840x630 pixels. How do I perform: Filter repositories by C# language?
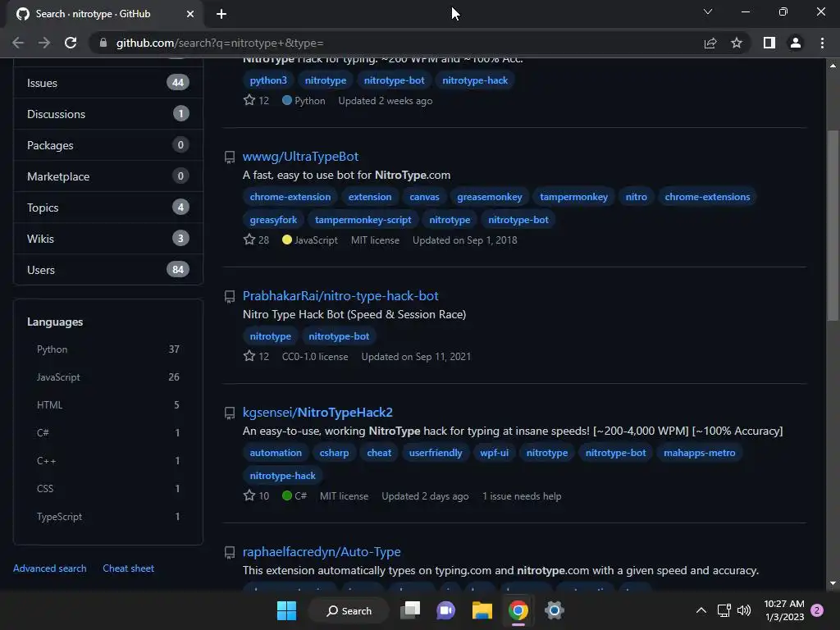coord(107,433)
